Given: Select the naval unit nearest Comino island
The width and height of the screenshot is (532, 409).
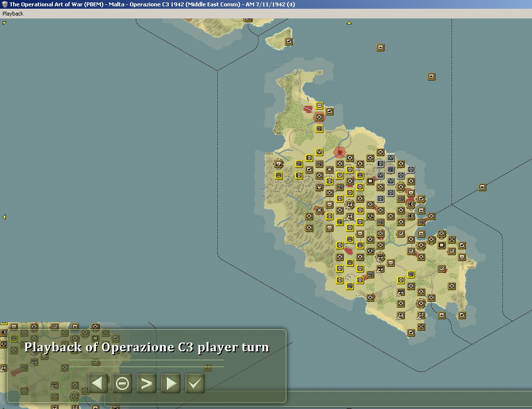Looking at the screenshot, I should (380, 47).
